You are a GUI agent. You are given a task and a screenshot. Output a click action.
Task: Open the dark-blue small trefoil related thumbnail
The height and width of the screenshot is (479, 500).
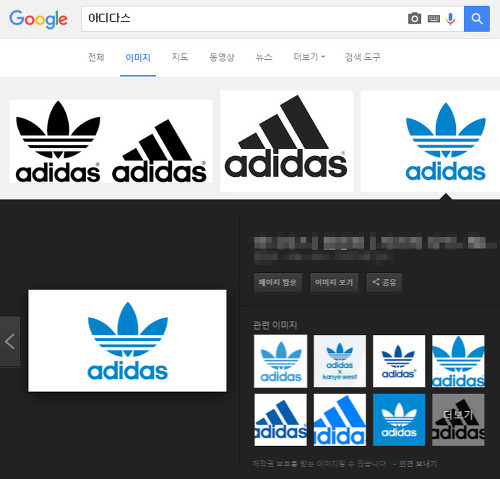399,361
